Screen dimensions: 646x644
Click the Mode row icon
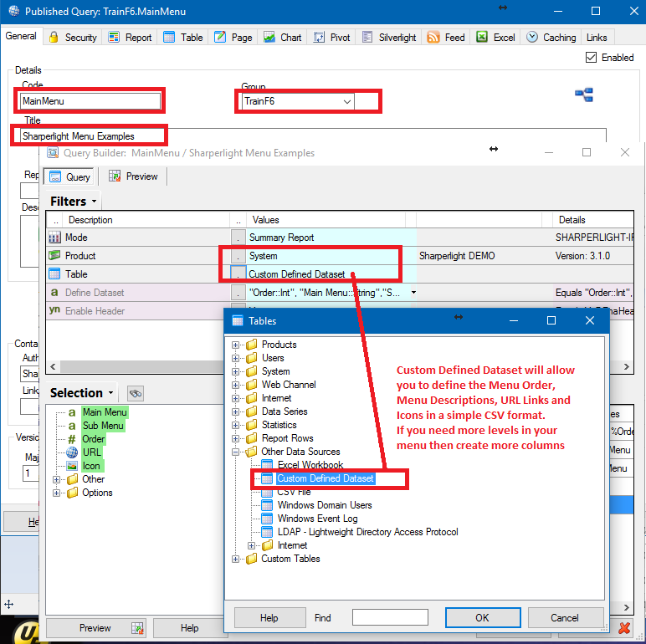pos(54,238)
